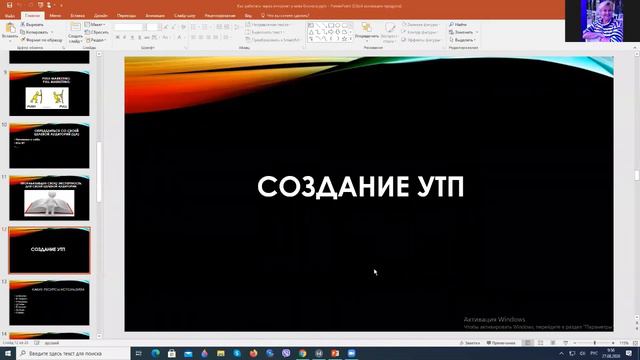640x360 pixels.
Task: Switch to Reading view in status bar
Action: [553, 343]
